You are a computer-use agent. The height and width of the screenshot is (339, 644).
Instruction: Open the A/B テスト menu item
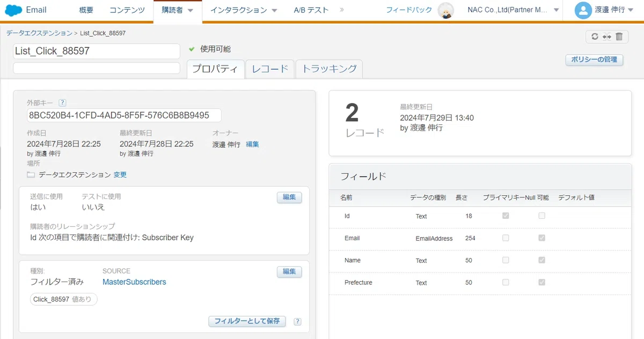pos(311,10)
